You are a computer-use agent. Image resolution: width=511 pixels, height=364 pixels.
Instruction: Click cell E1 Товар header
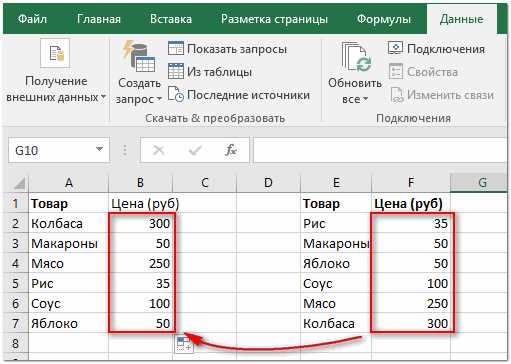336,203
